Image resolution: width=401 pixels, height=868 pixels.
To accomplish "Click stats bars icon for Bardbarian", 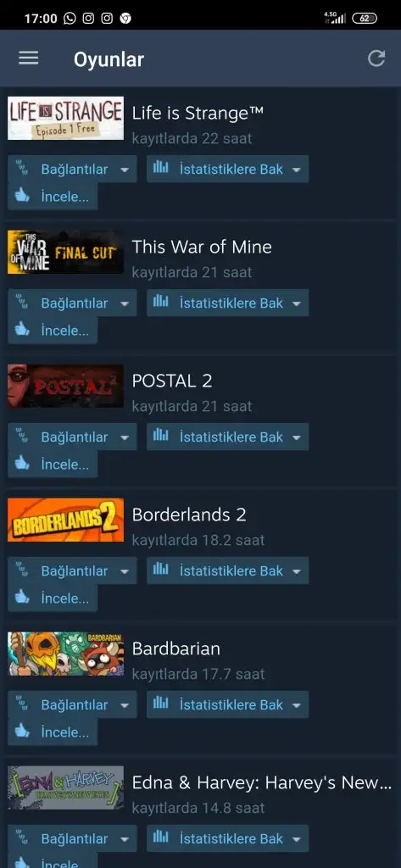I will pos(160,704).
